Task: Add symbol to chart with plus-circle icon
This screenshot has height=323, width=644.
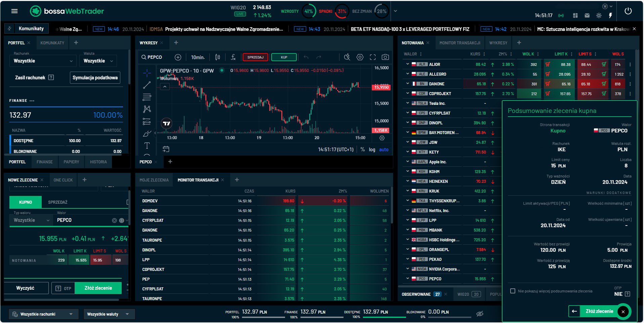Action: pos(178,57)
